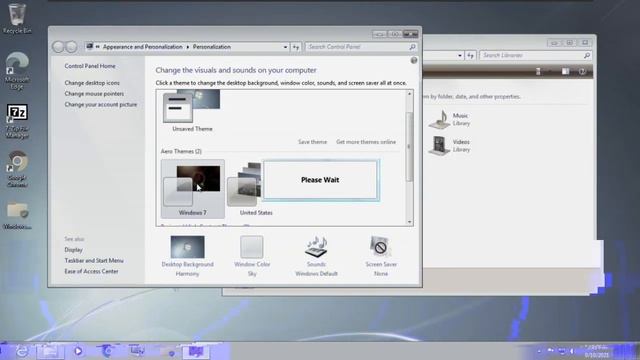Click the theme list scroll down arrow
This screenshot has width=640, height=360.
[409, 222]
